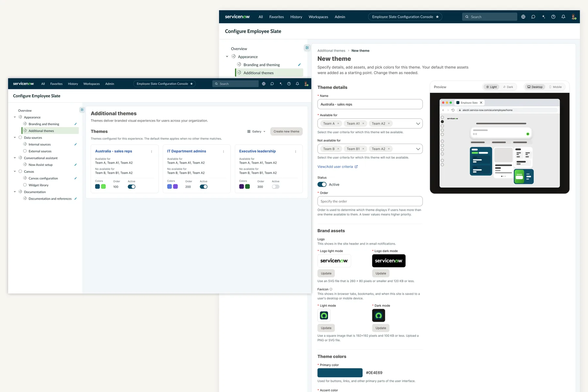Click user avatar in front window header
The image size is (588, 392).
(x=306, y=84)
